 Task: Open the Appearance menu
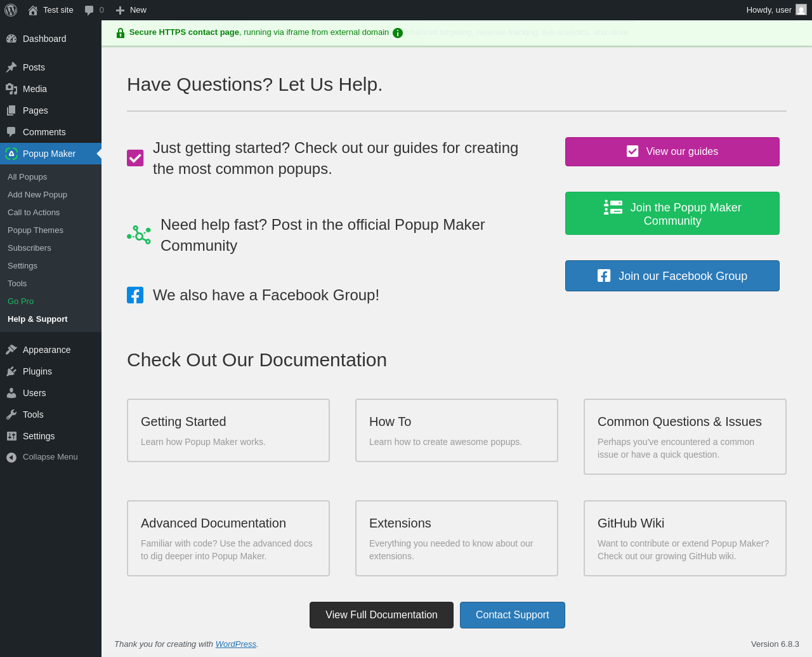(x=51, y=350)
